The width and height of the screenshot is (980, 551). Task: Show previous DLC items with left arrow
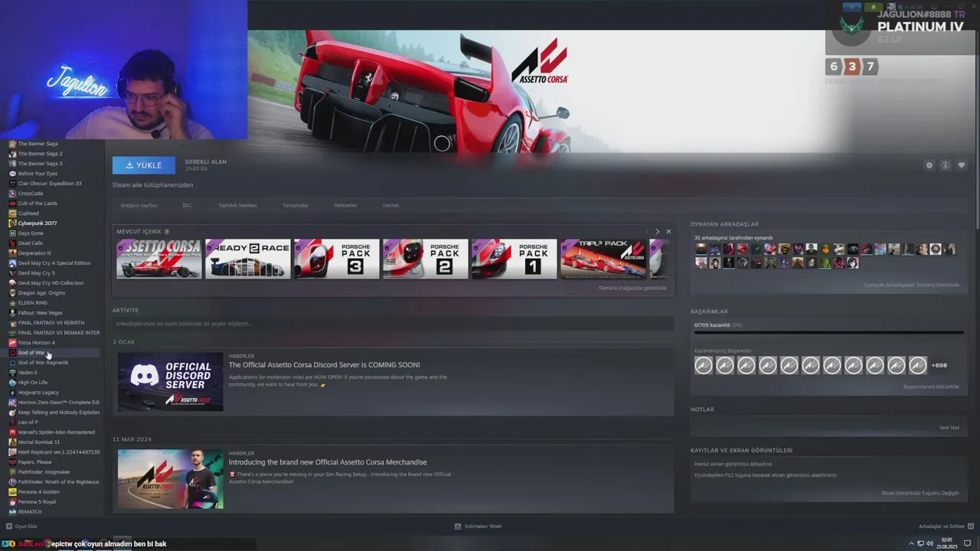coord(646,231)
